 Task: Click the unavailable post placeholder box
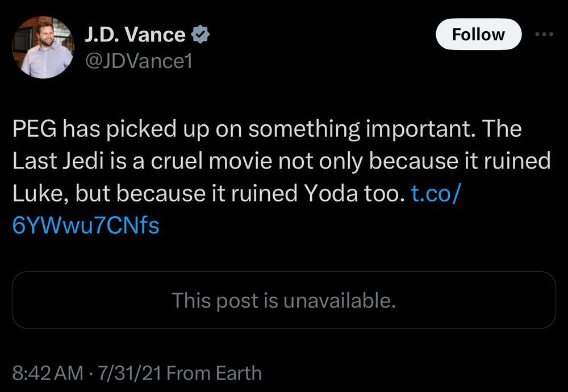click(x=284, y=301)
